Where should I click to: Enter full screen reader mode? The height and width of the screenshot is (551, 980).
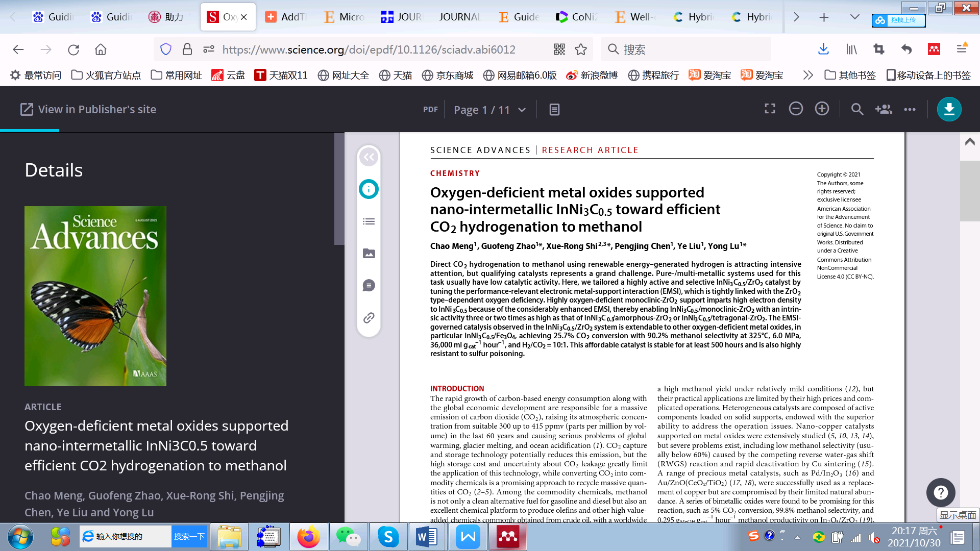[x=770, y=109]
